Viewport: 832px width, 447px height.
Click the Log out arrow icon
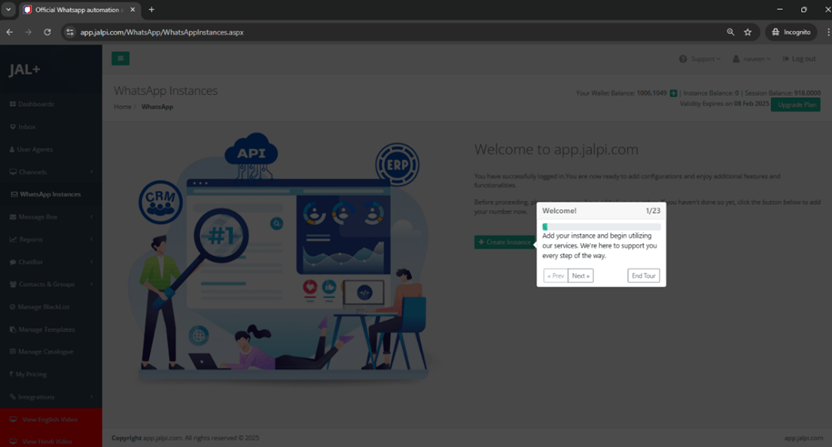pyautogui.click(x=786, y=59)
